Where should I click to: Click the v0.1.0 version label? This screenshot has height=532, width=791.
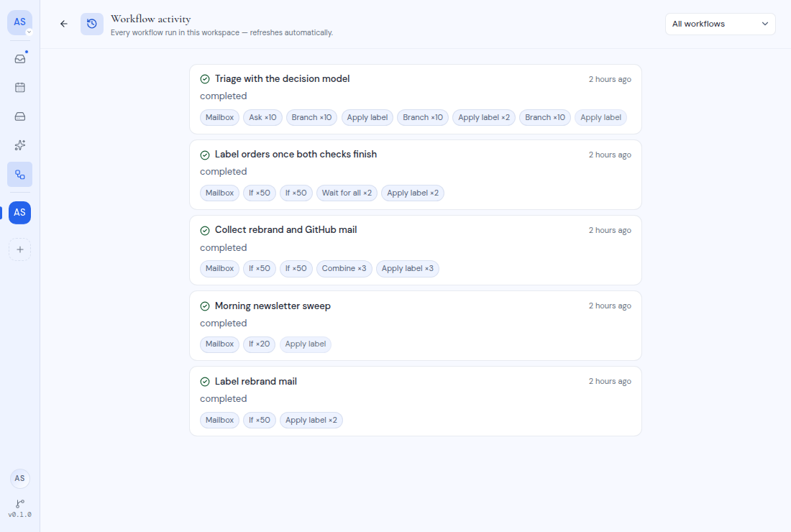click(19, 515)
